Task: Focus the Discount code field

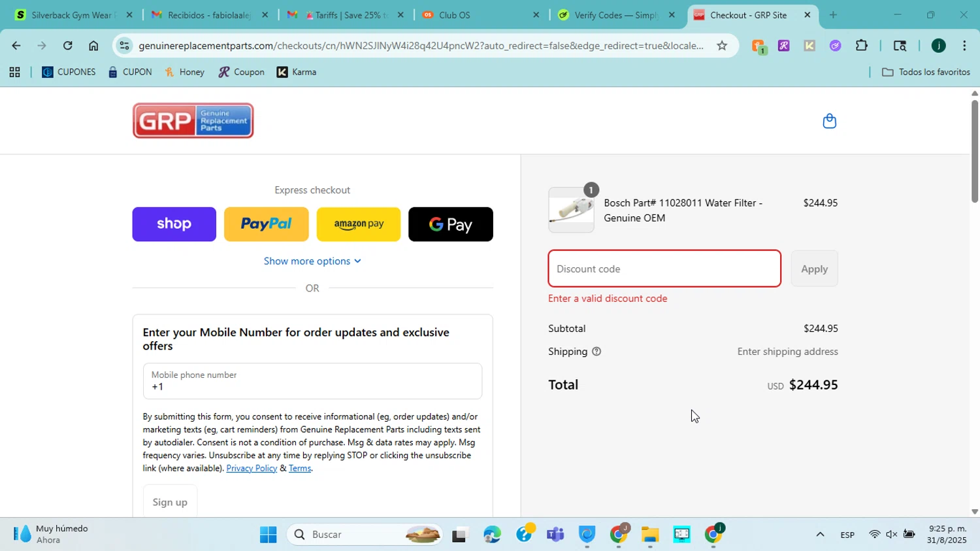Action: pos(664,269)
